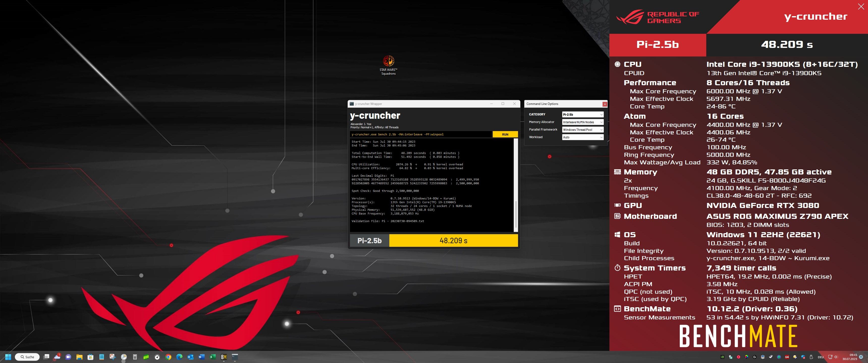Open Windows Security tray icon

(x=803, y=357)
